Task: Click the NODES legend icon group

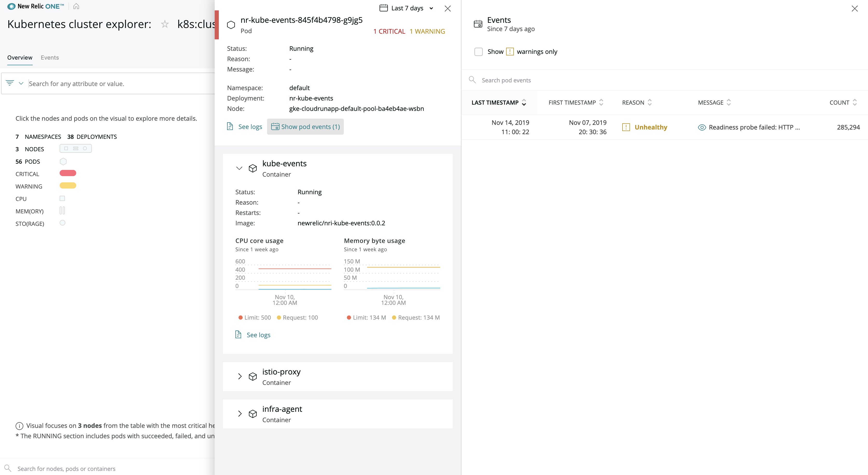Action: tap(75, 148)
